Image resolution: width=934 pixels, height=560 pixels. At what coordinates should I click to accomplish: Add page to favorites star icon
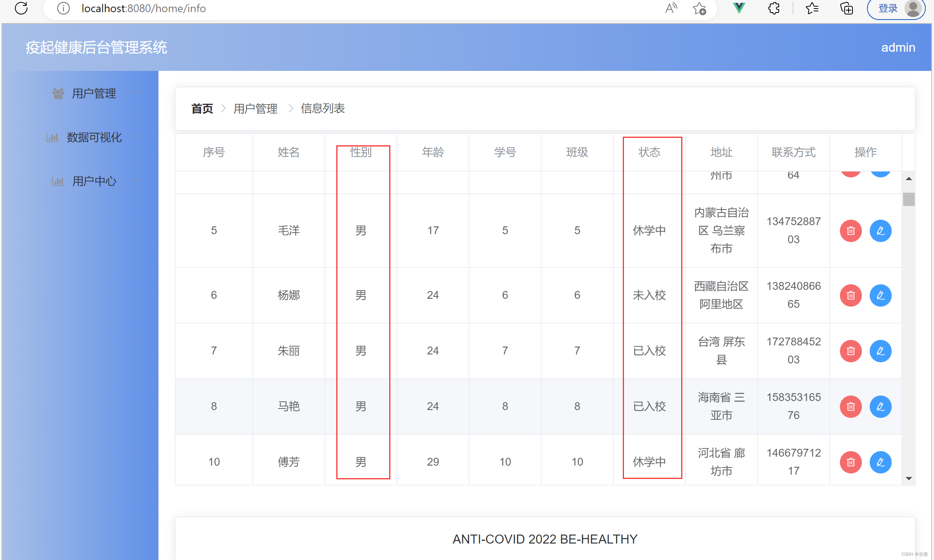point(699,8)
